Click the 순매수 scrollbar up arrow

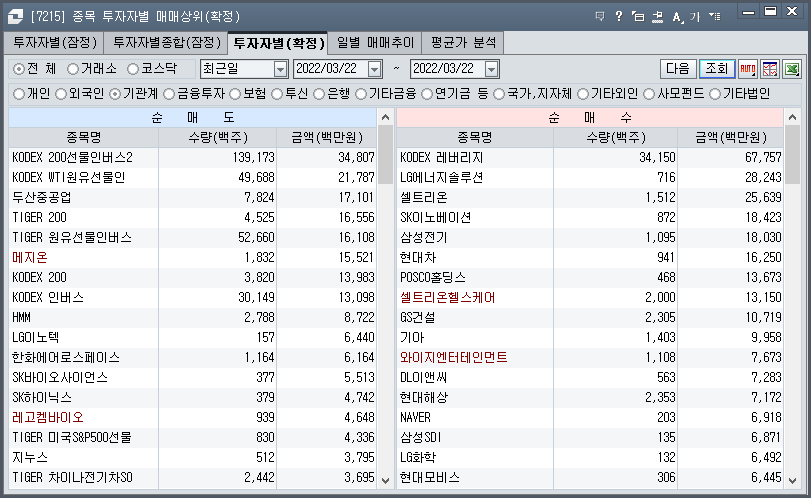click(792, 117)
